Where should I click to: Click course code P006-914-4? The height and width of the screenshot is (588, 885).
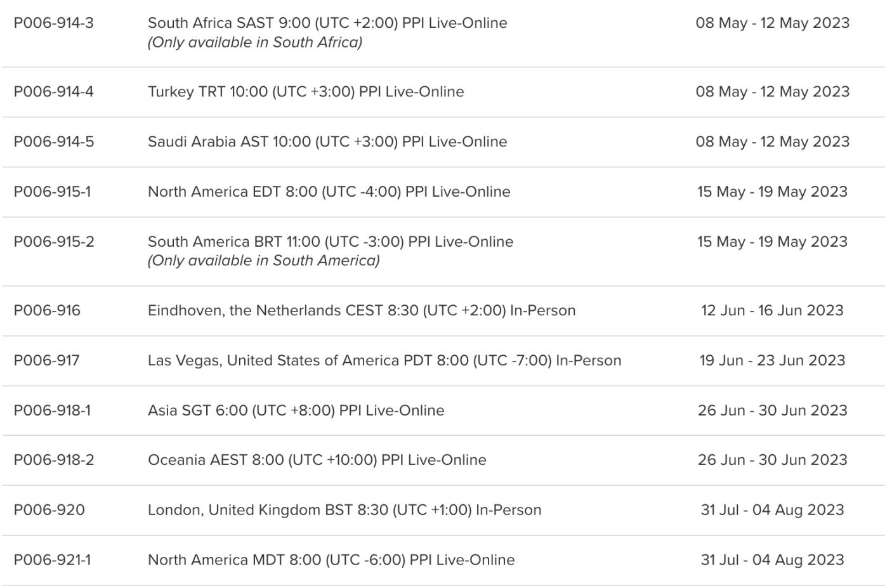[x=53, y=91]
